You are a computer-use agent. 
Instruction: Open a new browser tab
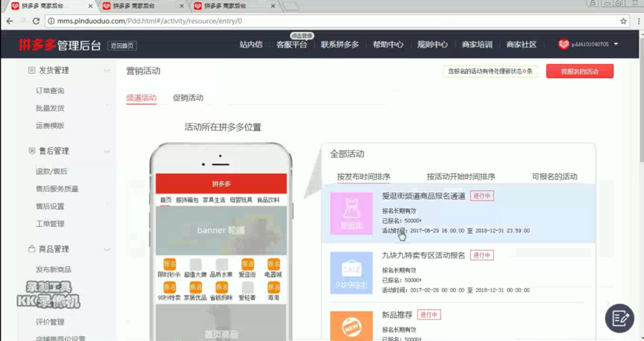click(291, 6)
